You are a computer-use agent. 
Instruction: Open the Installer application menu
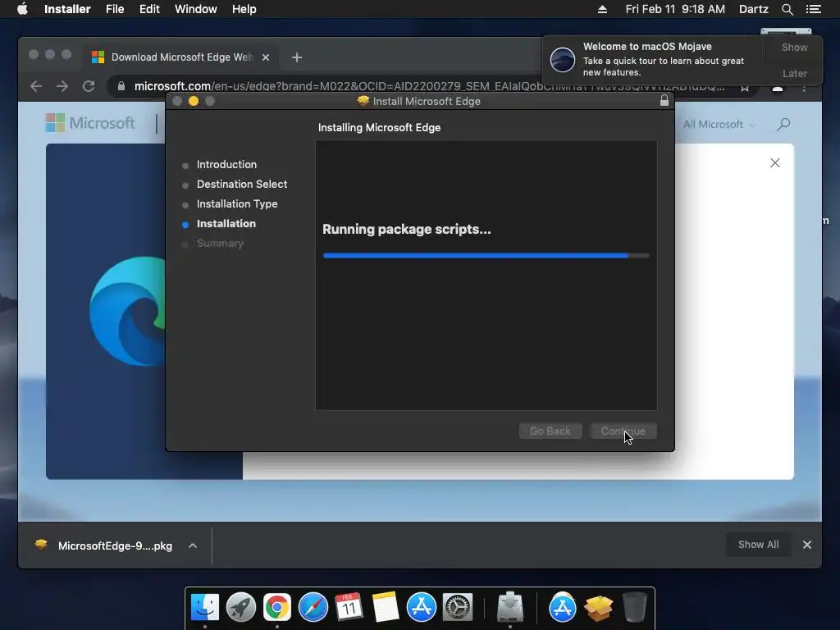(x=67, y=9)
